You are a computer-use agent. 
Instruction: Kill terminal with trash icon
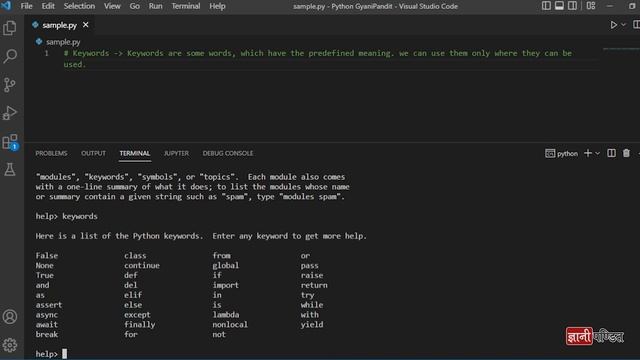point(626,153)
